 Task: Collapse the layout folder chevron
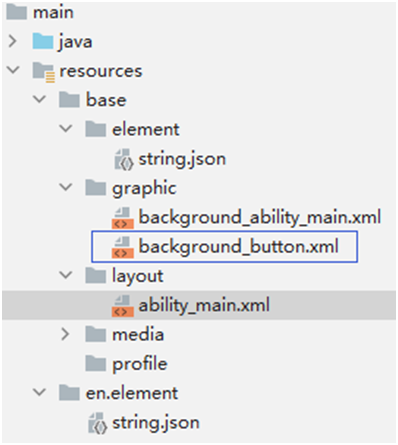pyautogui.click(x=66, y=275)
